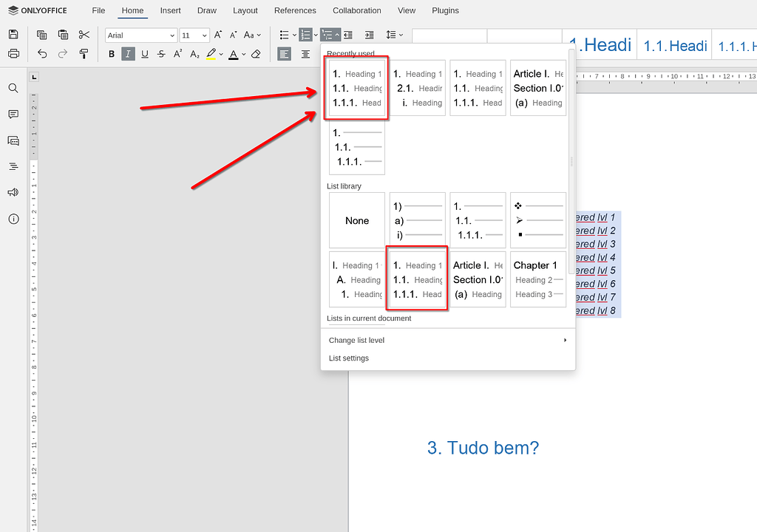757x532 pixels.
Task: Select the Article I Section numbered list style
Action: 477,280
